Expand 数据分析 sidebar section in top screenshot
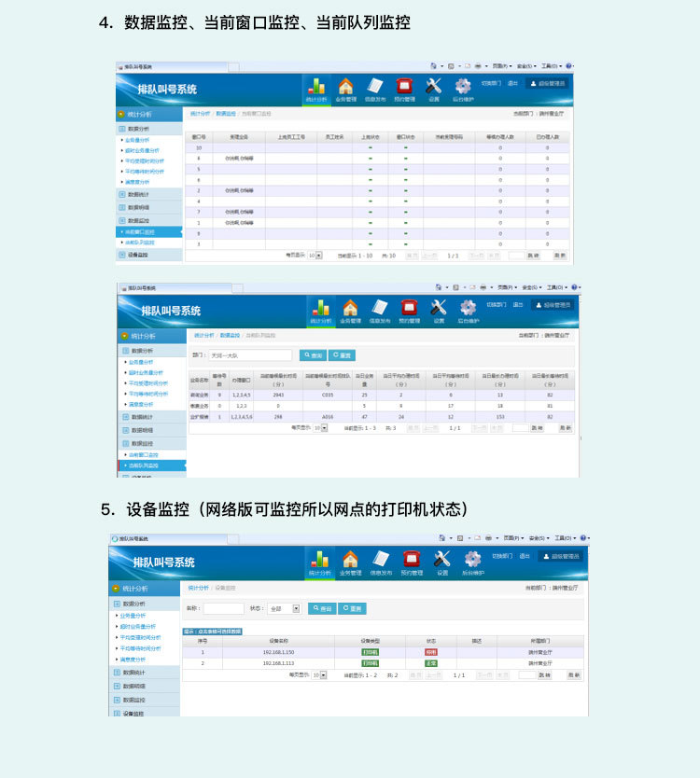Viewport: 700px width, 778px height. [149, 129]
